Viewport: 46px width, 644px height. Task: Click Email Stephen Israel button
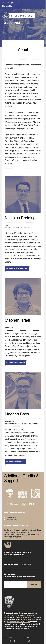point(15,362)
